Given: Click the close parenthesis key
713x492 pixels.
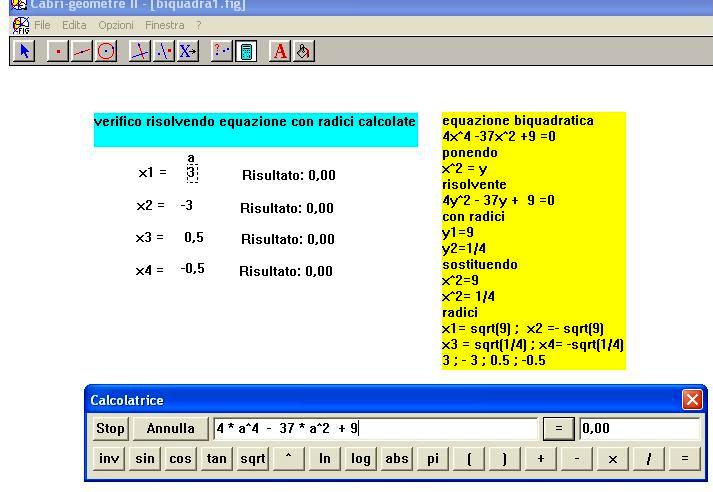Looking at the screenshot, I should pyautogui.click(x=505, y=458).
